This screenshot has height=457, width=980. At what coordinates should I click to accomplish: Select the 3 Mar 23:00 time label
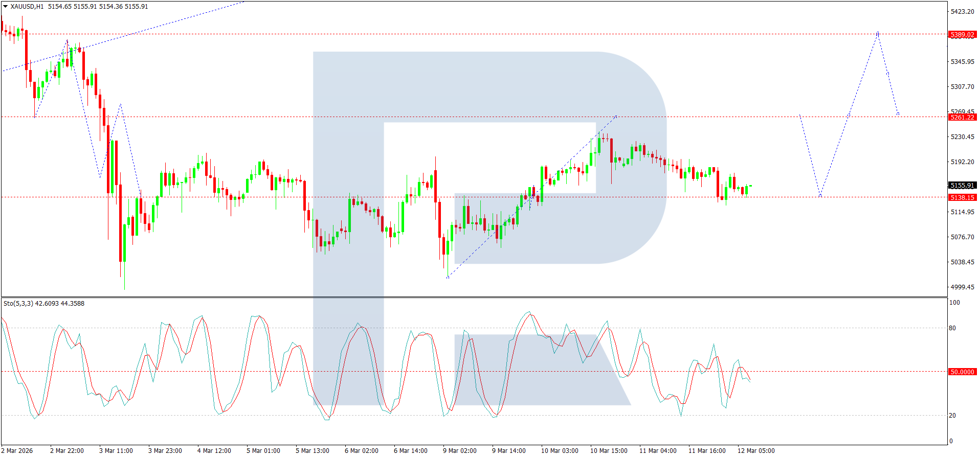tap(165, 451)
